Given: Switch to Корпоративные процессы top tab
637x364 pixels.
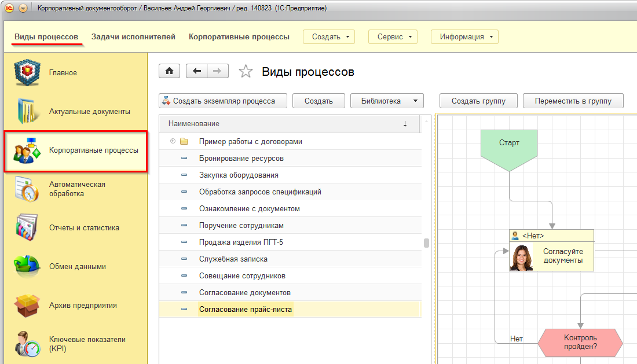Looking at the screenshot, I should (x=239, y=36).
